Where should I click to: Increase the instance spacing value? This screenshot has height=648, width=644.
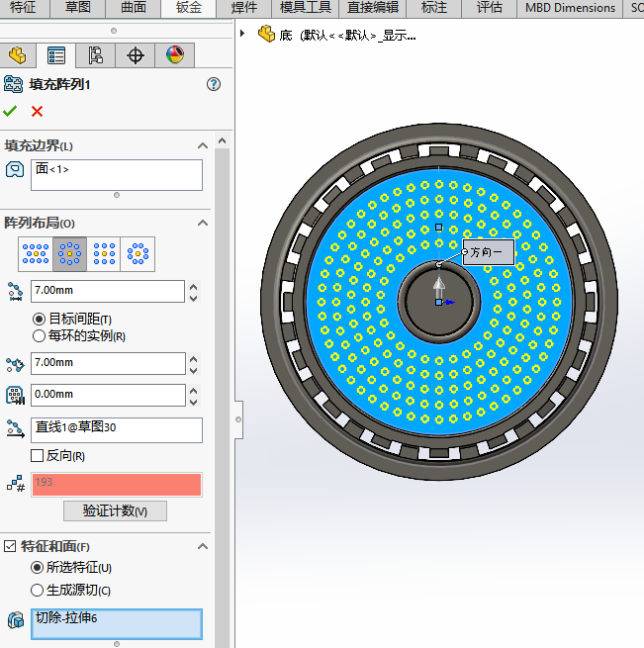pyautogui.click(x=194, y=359)
